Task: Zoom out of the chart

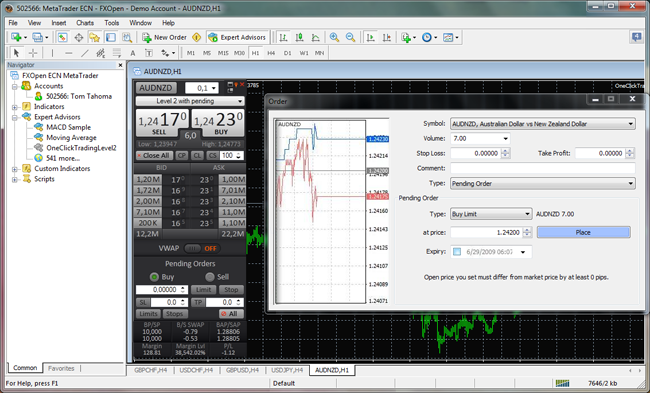Action: click(350, 37)
